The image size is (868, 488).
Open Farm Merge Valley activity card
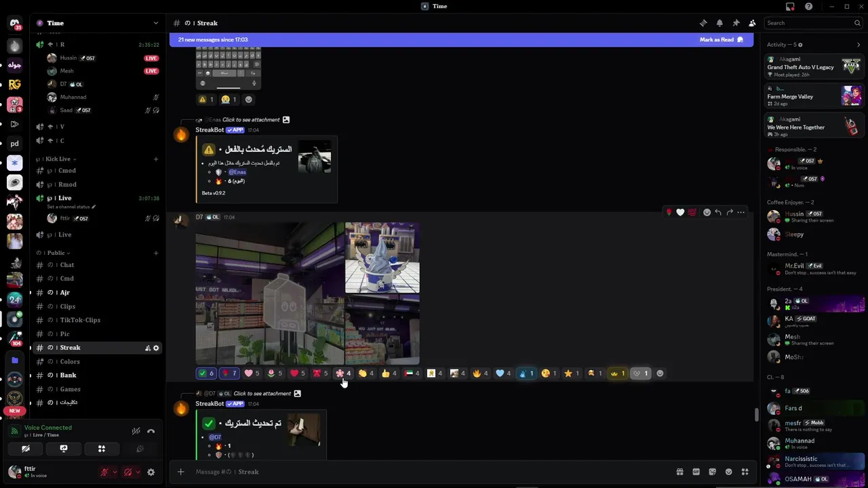coord(813,96)
